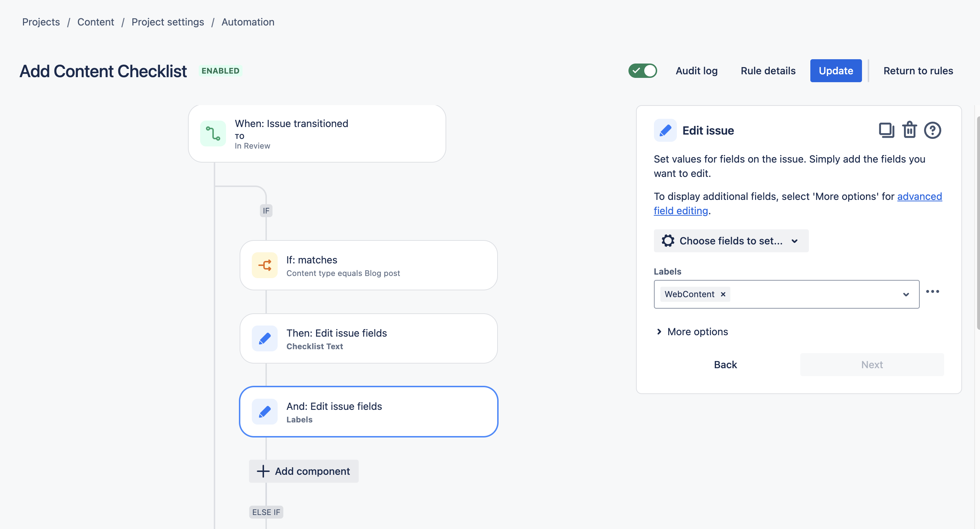Go to Content breadcrumb
This screenshot has width=980, height=529.
95,22
